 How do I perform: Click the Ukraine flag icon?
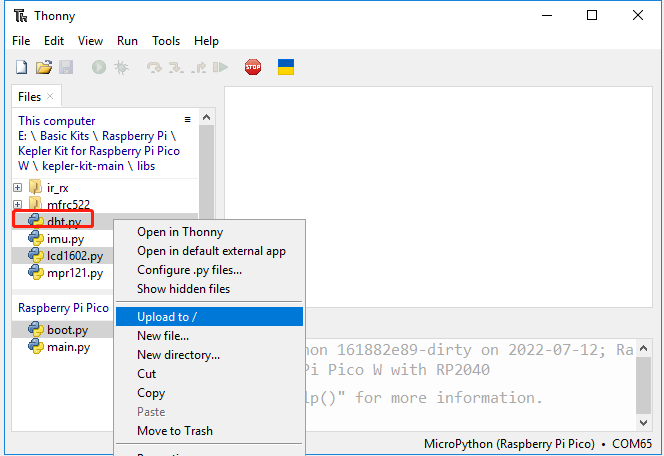(286, 67)
